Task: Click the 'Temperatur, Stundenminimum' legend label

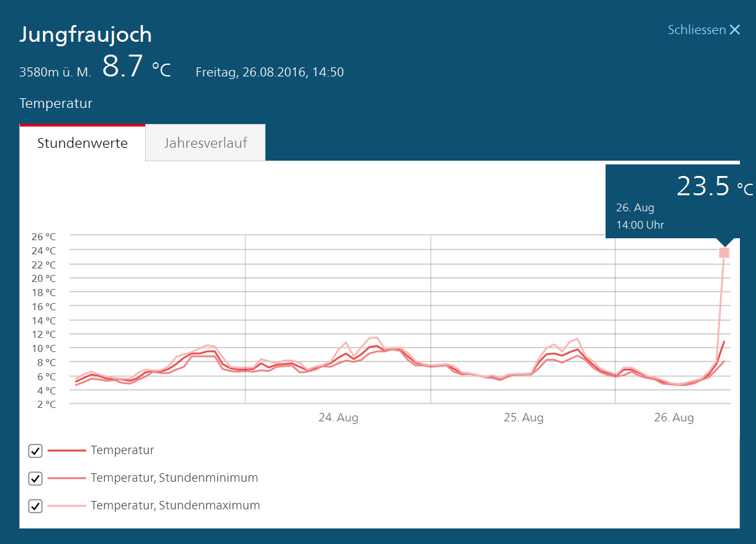Action: [174, 478]
